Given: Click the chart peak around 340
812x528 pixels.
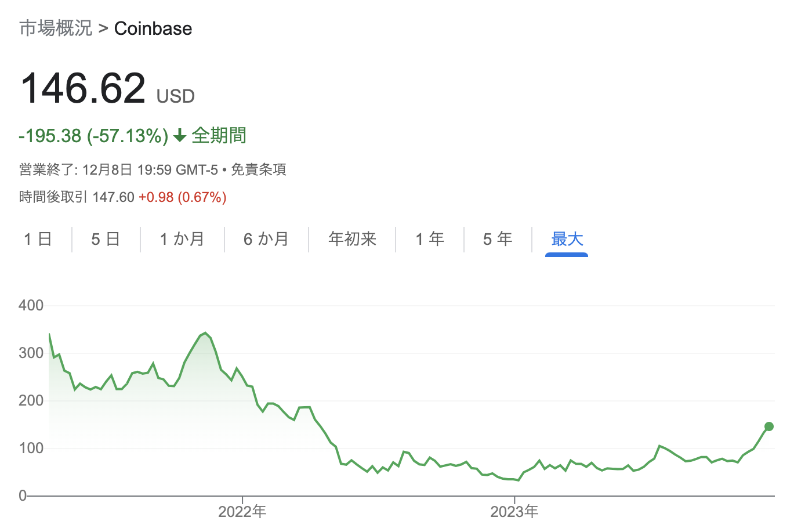Looking at the screenshot, I should [x=204, y=333].
